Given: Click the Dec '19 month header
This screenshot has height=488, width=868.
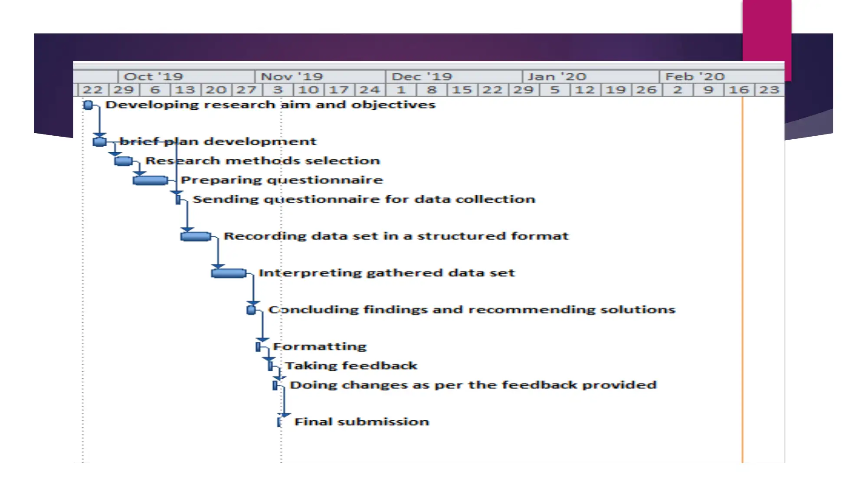Looking at the screenshot, I should pos(454,77).
